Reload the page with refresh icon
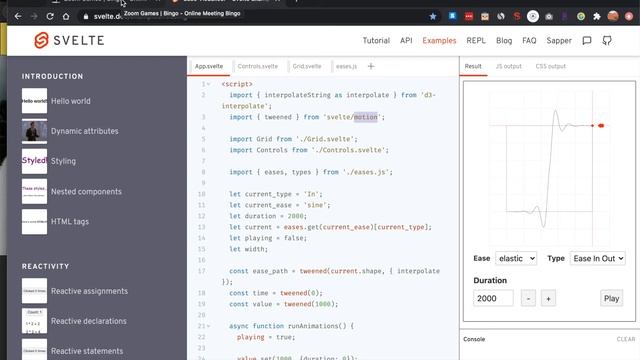Screen dimensions: 640x360 click(50, 16)
